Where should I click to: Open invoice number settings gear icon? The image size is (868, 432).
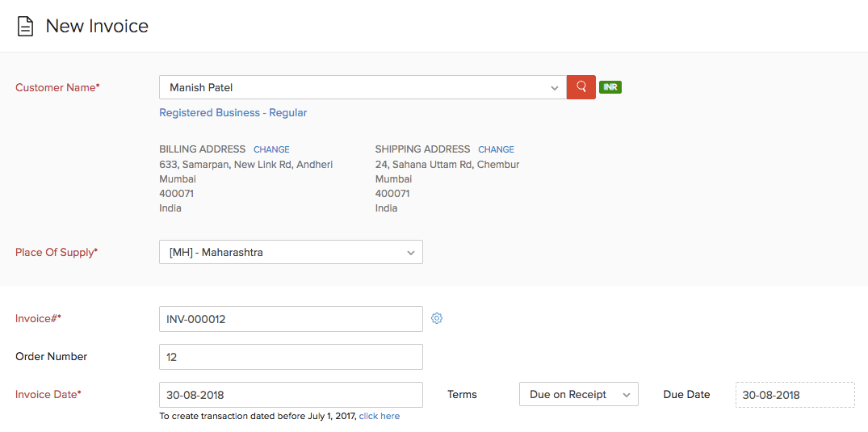click(437, 318)
